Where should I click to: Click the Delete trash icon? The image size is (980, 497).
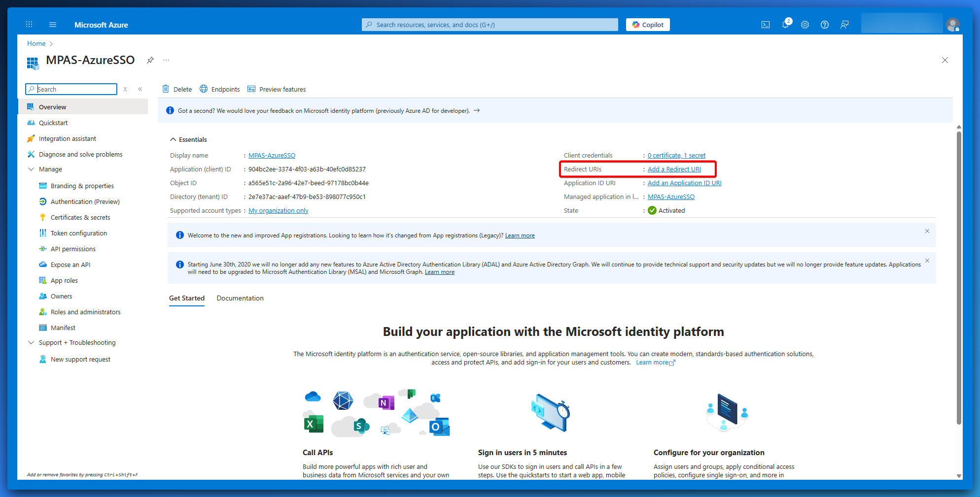pos(166,89)
